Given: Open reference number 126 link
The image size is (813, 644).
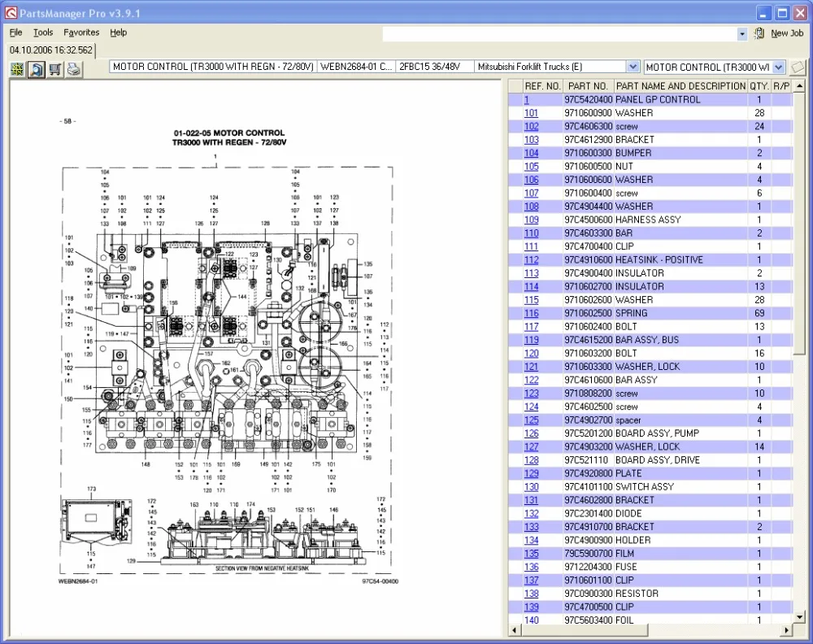Looking at the screenshot, I should pos(532,433).
